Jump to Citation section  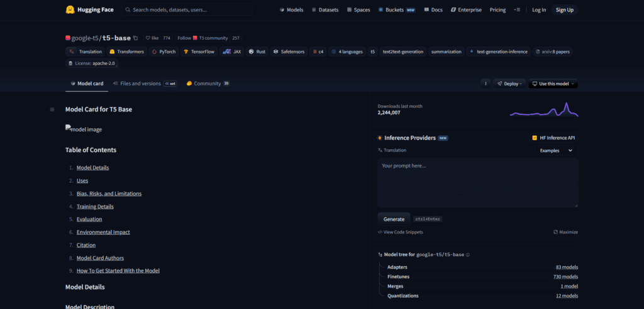86,245
